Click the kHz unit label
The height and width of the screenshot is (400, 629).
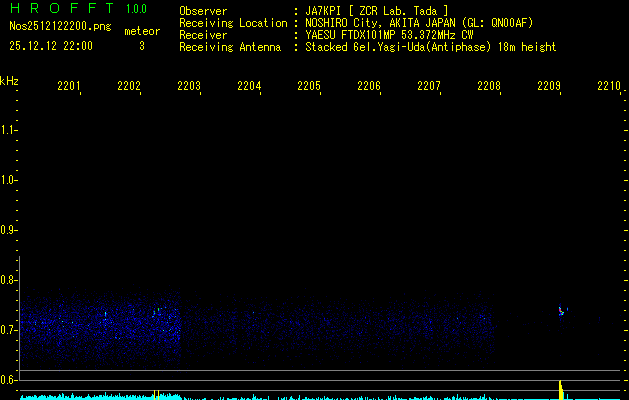[x=9, y=80]
